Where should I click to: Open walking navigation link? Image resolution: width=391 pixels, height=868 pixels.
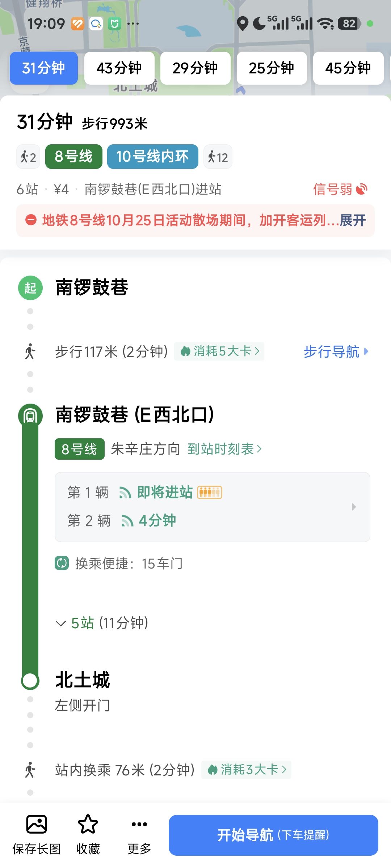336,352
